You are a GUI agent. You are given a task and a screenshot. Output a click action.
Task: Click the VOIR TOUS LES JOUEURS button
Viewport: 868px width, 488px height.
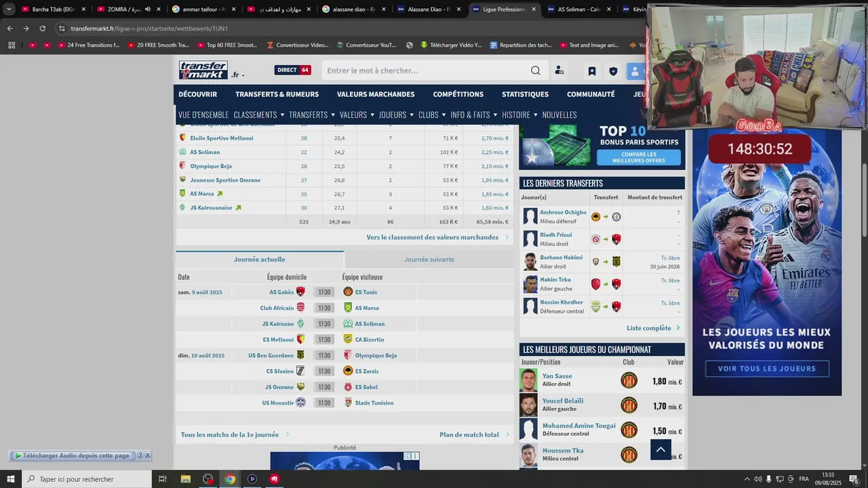(767, 369)
